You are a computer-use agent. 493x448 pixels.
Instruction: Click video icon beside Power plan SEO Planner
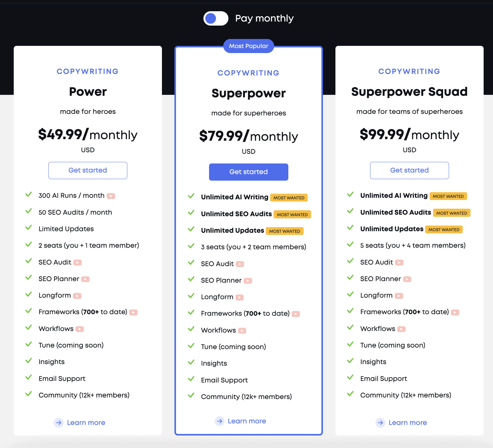(x=85, y=279)
